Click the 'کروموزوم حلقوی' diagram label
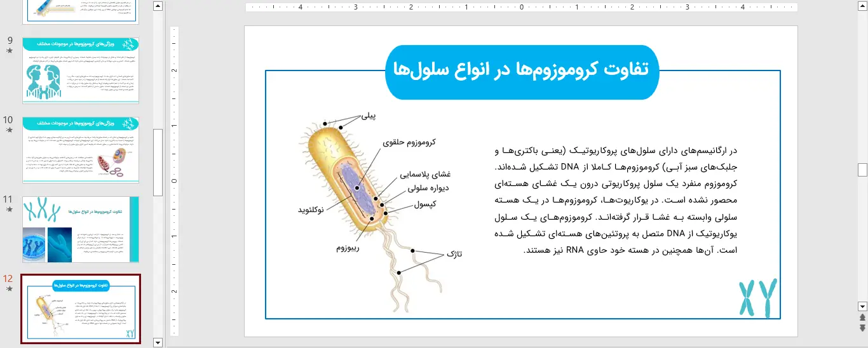This screenshot has width=868, height=348. pos(409,142)
